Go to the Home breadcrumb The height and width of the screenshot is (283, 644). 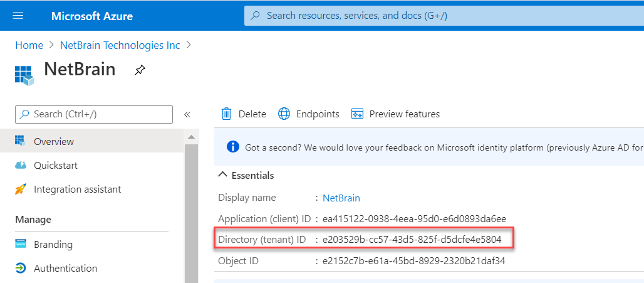point(29,45)
